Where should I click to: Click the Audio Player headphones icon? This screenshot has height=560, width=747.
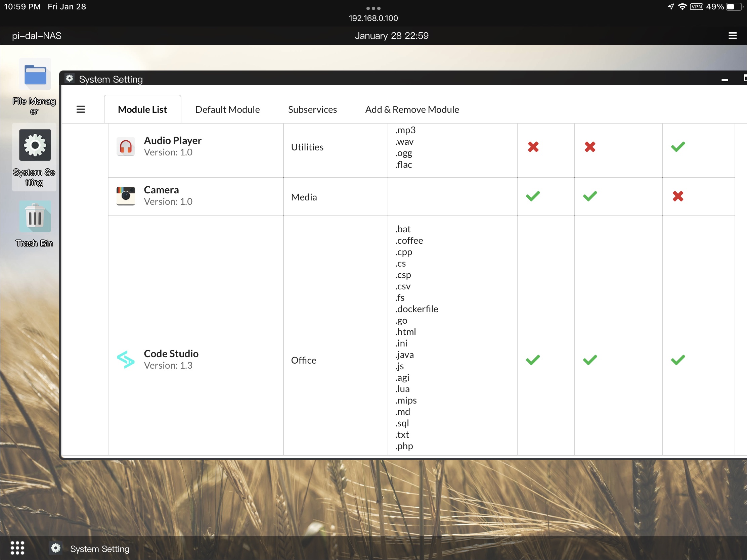click(x=126, y=147)
